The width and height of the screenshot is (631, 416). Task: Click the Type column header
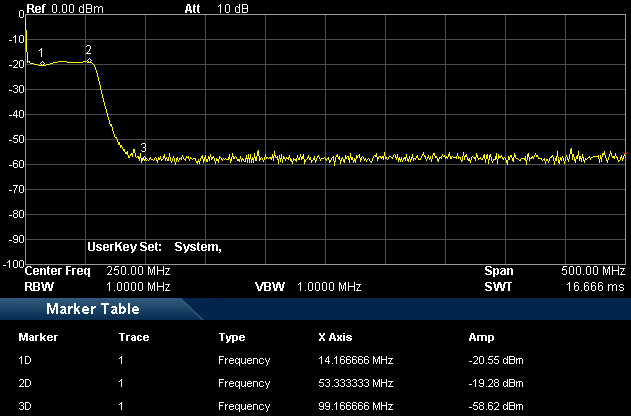(232, 337)
